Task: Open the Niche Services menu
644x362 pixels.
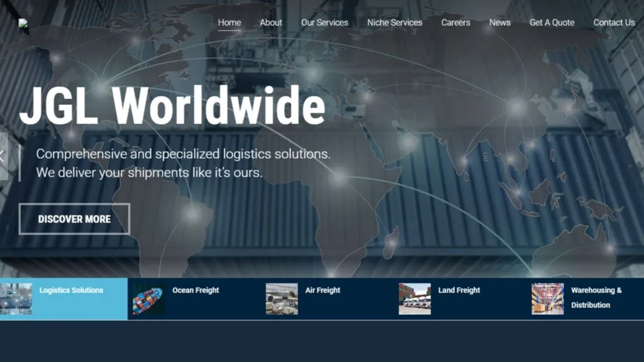Action: [394, 22]
